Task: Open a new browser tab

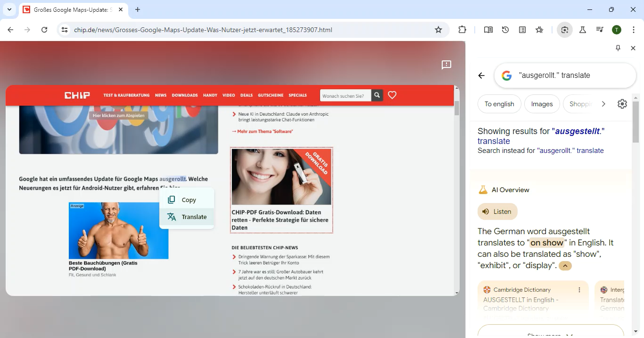Action: (138, 9)
